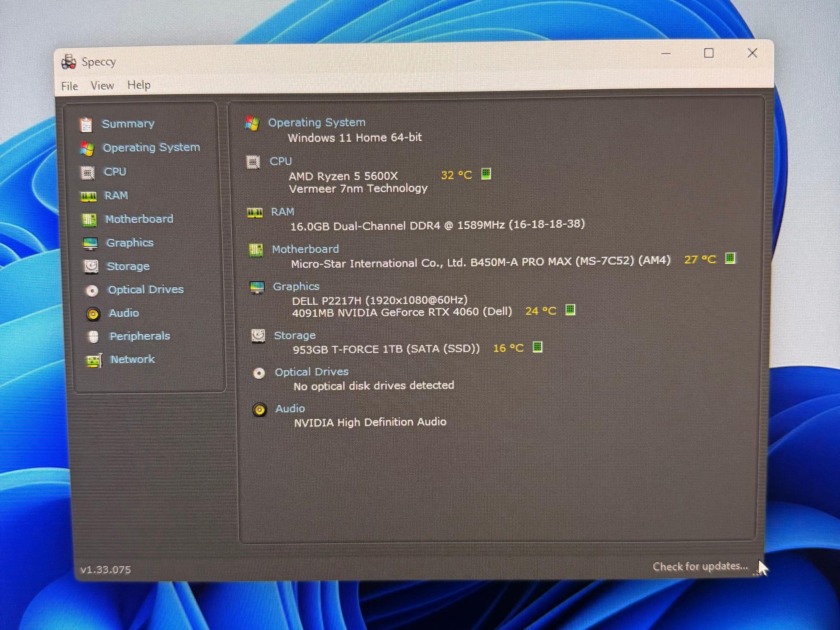Click the RAM icon in summary pane
840x630 pixels.
(x=255, y=213)
